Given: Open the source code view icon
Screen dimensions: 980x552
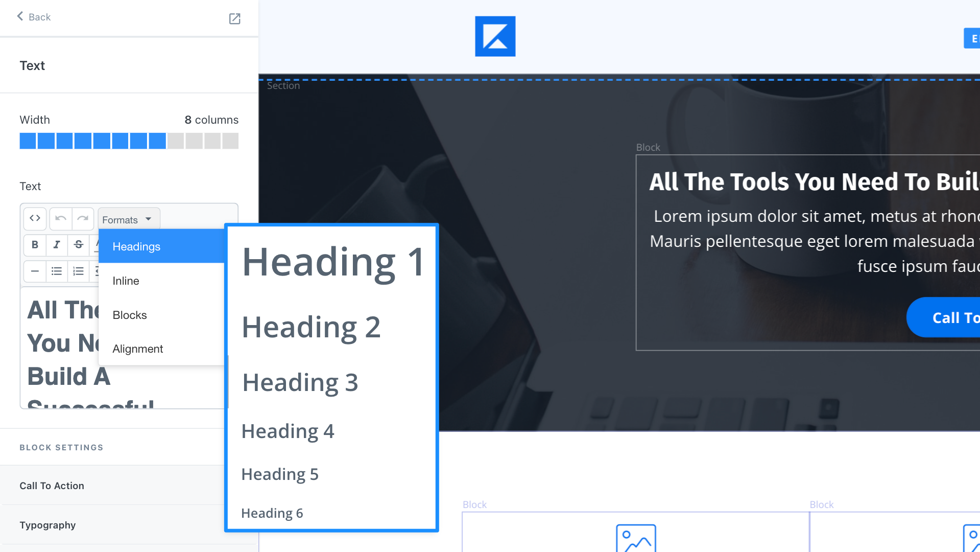Looking at the screenshot, I should point(35,219).
